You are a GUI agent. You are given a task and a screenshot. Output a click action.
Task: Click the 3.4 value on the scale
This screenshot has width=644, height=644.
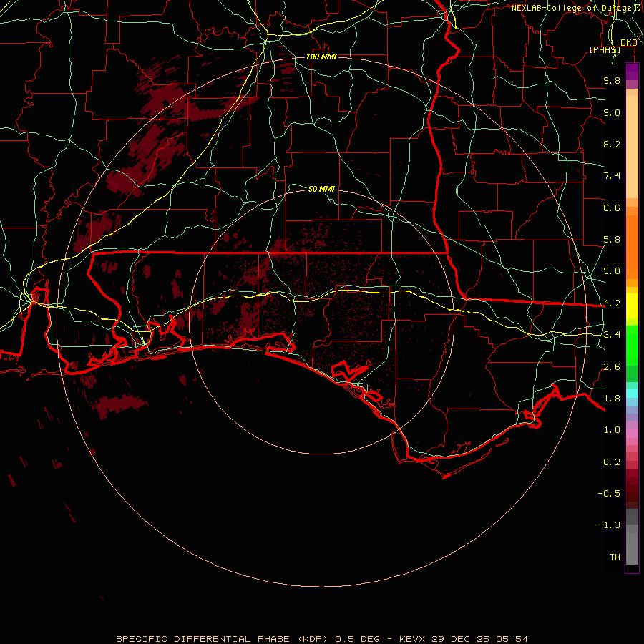[612, 335]
